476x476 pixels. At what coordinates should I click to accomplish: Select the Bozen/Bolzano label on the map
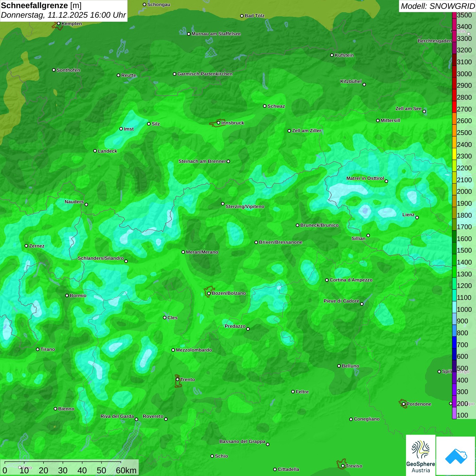229,293
